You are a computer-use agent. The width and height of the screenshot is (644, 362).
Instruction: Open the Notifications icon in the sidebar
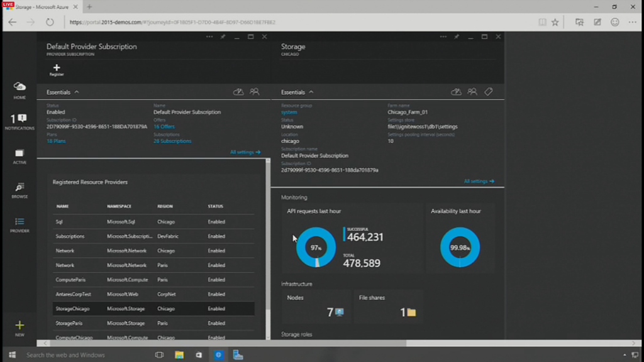(19, 121)
